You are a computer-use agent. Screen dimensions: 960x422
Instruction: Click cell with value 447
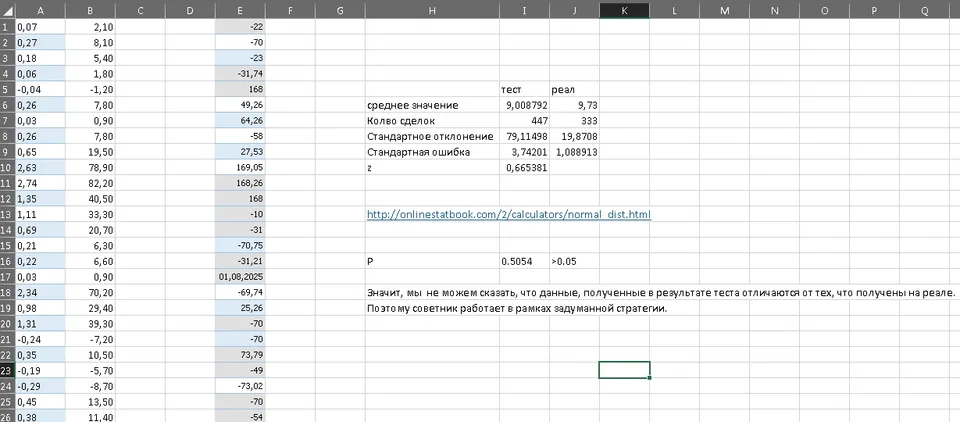[525, 121]
